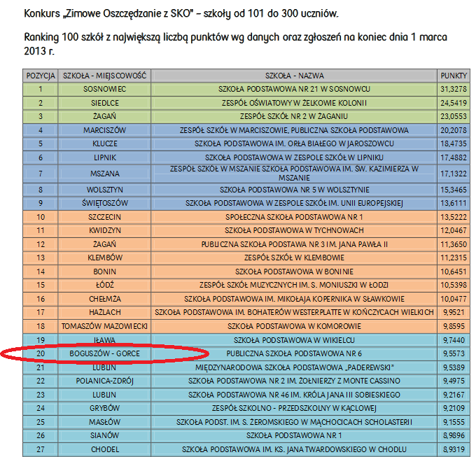
Task: Select the CHEŁMŻA locality cell
Action: [x=104, y=299]
